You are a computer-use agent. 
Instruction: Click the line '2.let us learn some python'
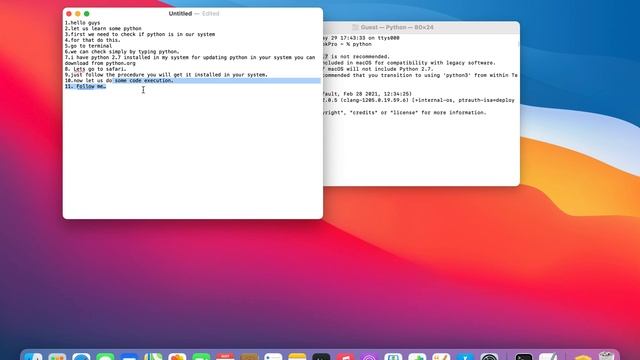click(103, 29)
